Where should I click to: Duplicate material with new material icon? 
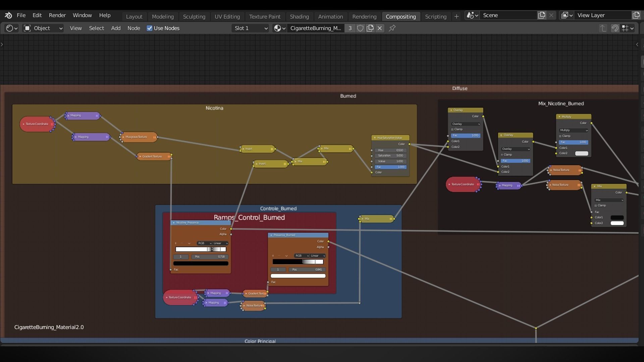pyautogui.click(x=370, y=28)
